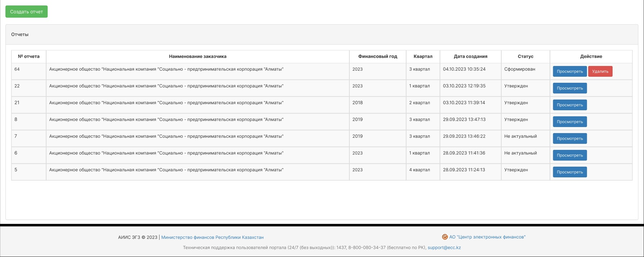644x257 pixels.
Task: Open Министерство финансов Республики Казахстан link
Action: tap(212, 237)
